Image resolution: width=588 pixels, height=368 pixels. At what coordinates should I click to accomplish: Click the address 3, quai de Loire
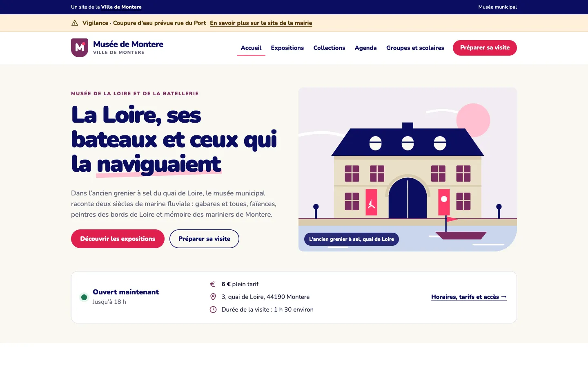[x=265, y=297]
